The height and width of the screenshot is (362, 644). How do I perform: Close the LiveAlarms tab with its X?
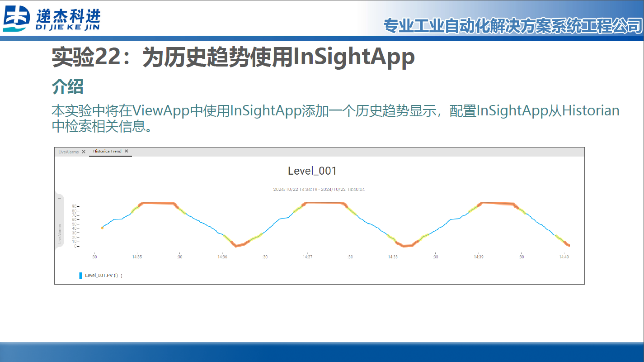[x=84, y=152]
